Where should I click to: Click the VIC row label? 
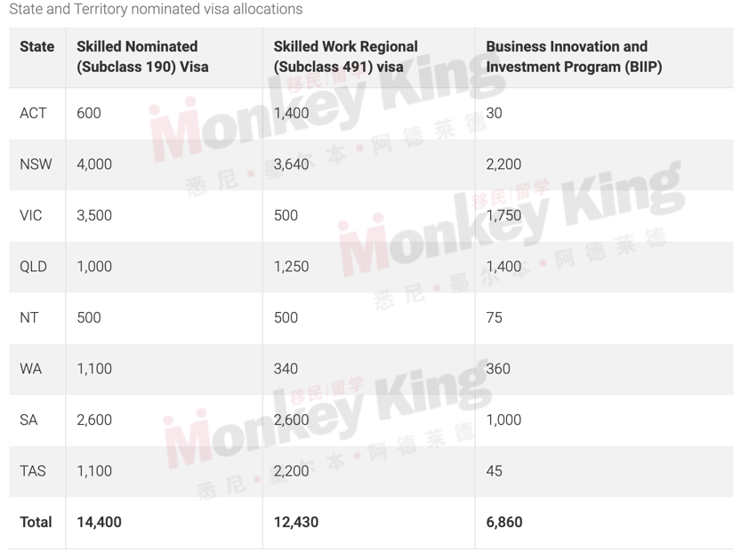tap(30, 215)
